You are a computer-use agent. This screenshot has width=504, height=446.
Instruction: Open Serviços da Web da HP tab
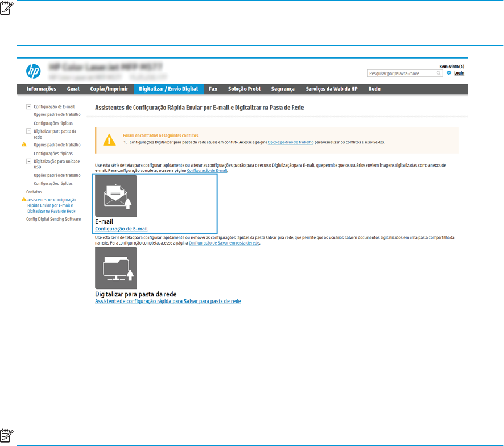click(x=332, y=89)
